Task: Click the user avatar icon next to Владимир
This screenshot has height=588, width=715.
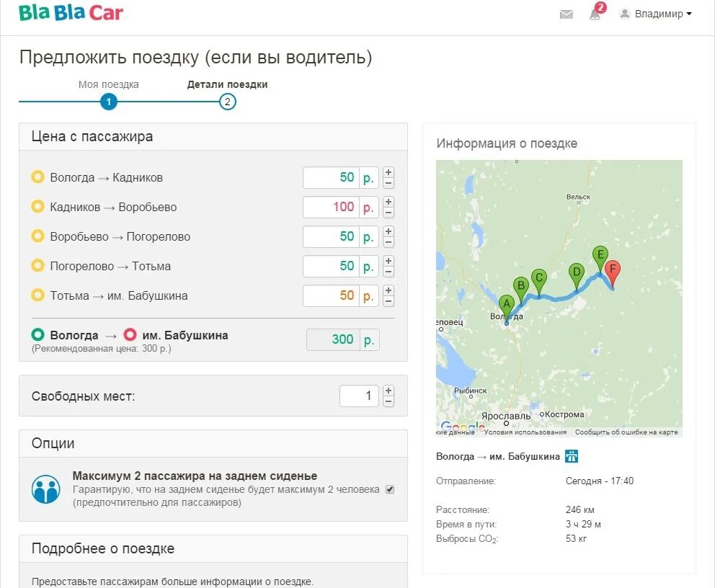Action: pos(624,14)
